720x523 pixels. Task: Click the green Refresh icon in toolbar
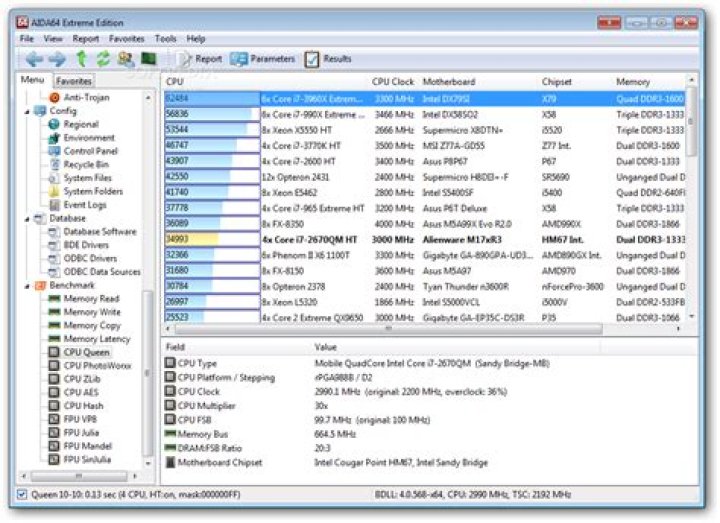point(103,59)
